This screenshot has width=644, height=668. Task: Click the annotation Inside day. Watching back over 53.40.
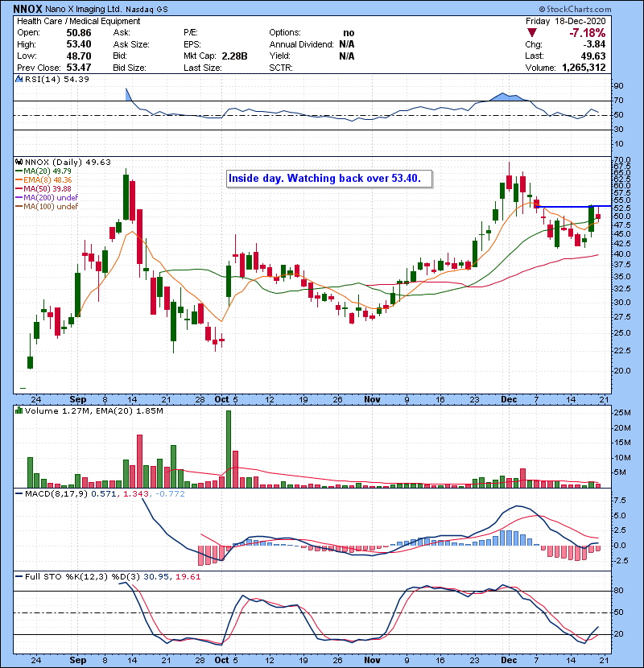[x=329, y=179]
